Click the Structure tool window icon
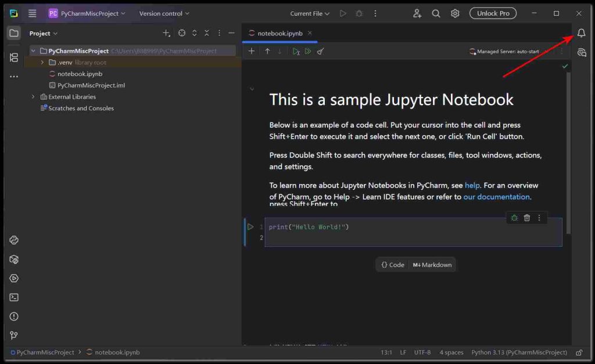Image resolution: width=595 pixels, height=364 pixels. [14, 57]
